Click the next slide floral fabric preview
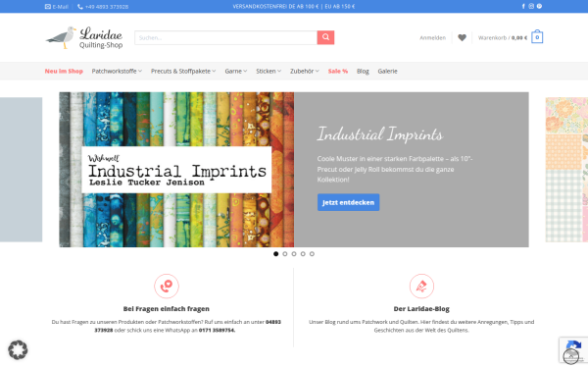 [566, 170]
